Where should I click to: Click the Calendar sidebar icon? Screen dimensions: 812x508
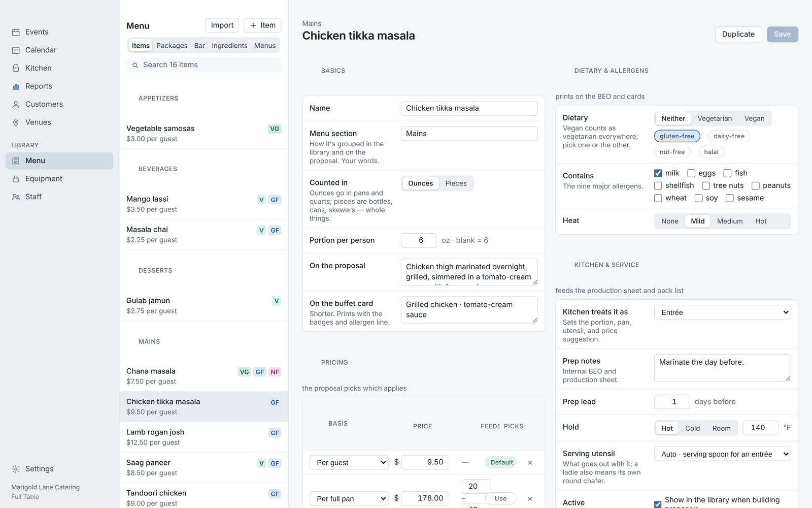click(16, 50)
